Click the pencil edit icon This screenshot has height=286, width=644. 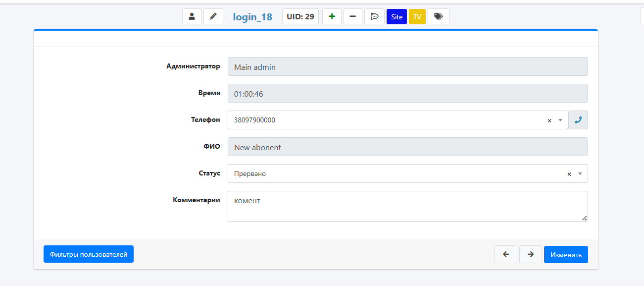pos(213,16)
